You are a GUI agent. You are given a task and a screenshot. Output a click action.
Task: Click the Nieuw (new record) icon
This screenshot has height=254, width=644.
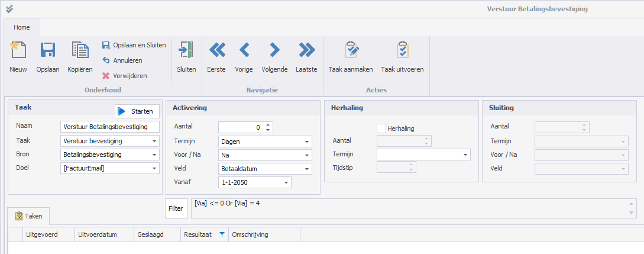pyautogui.click(x=18, y=50)
